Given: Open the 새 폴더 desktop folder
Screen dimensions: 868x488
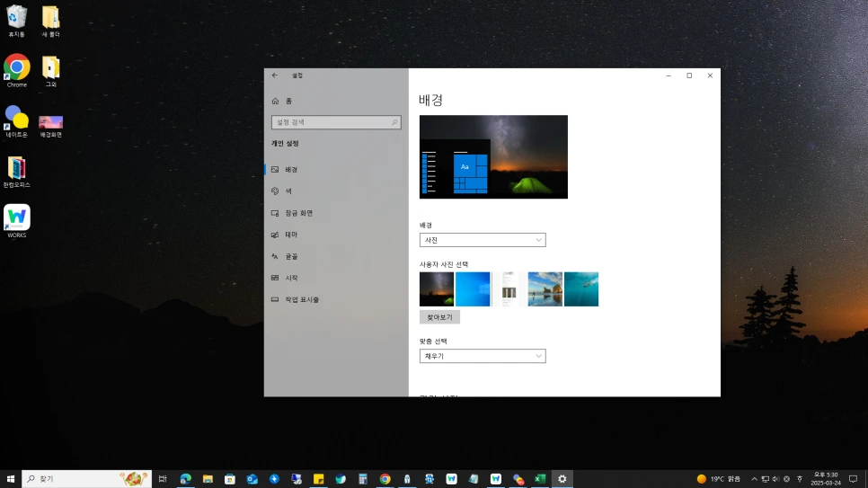Looking at the screenshot, I should (x=50, y=22).
